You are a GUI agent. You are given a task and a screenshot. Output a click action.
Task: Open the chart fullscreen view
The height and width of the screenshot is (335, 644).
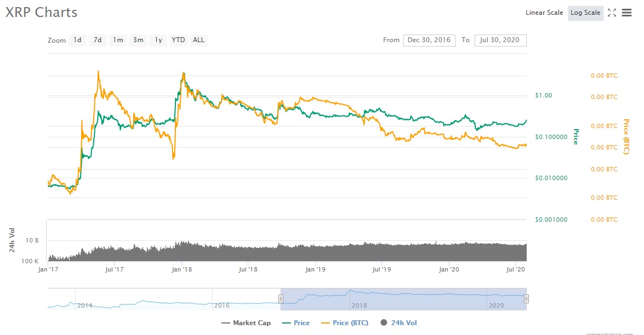[x=612, y=13]
